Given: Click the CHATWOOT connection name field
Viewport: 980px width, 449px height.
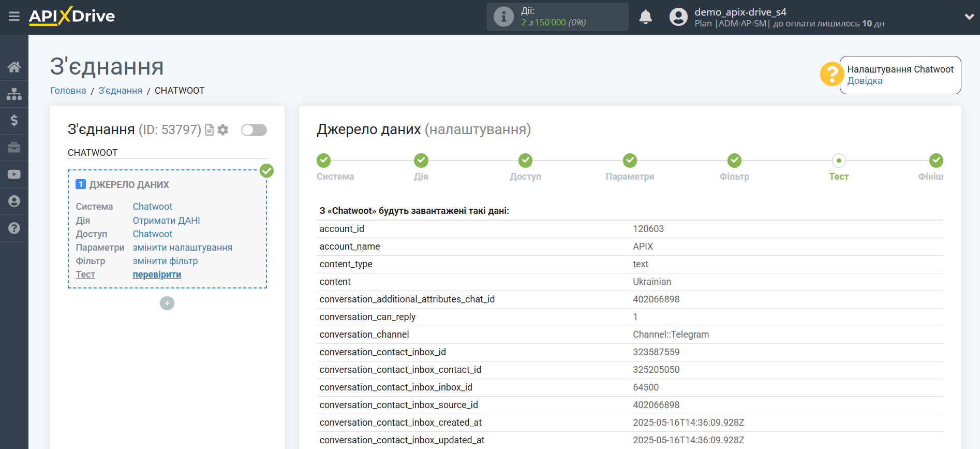Looking at the screenshot, I should click(x=167, y=153).
